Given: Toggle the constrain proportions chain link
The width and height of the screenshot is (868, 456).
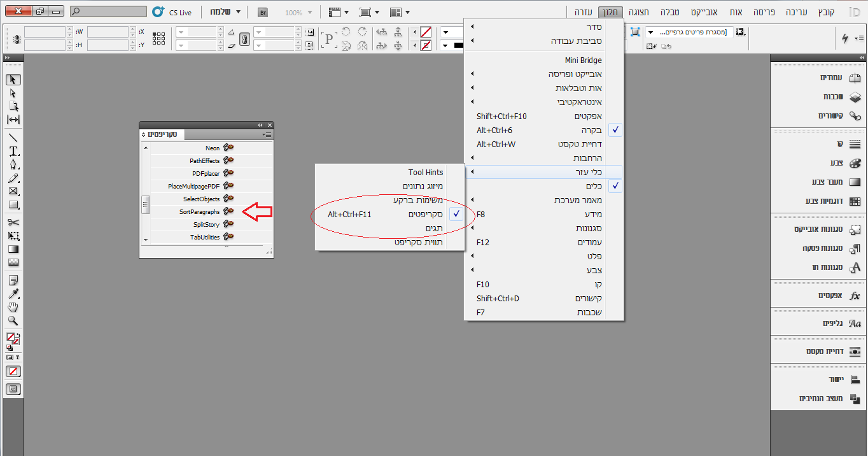Looking at the screenshot, I should (x=244, y=38).
